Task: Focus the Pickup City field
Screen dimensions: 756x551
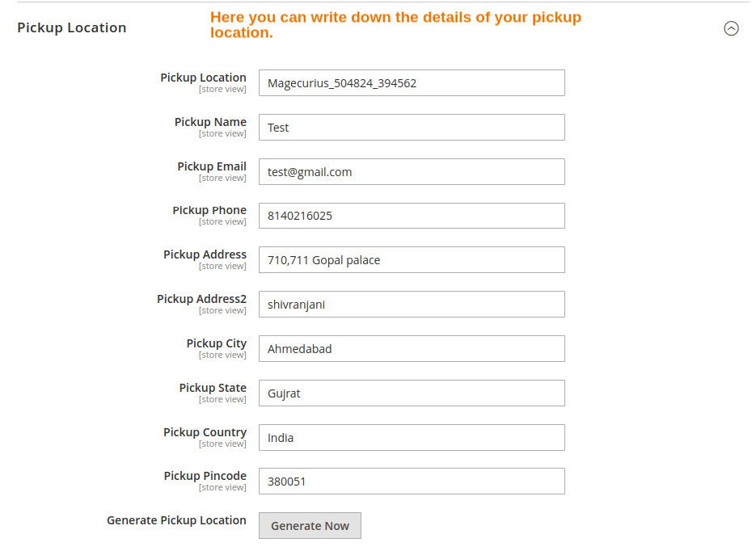Action: pos(412,349)
